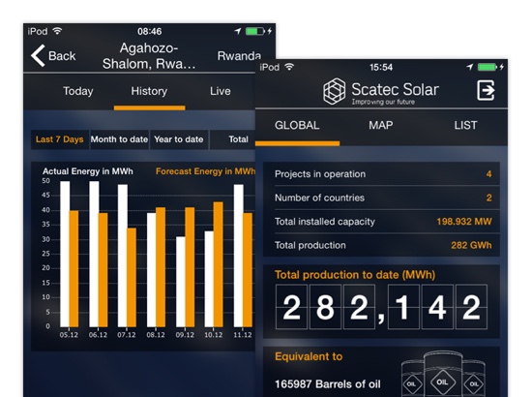Tap location arrow on left phone status bar
This screenshot has width=532, height=397.
[238, 31]
